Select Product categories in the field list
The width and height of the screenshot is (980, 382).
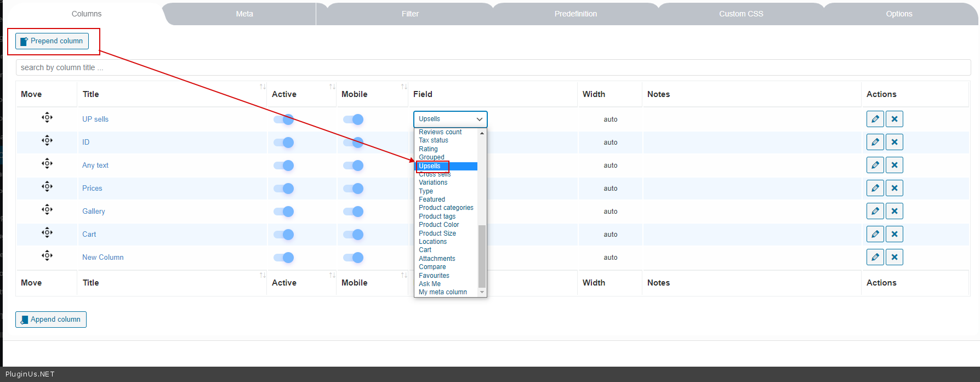pos(446,208)
